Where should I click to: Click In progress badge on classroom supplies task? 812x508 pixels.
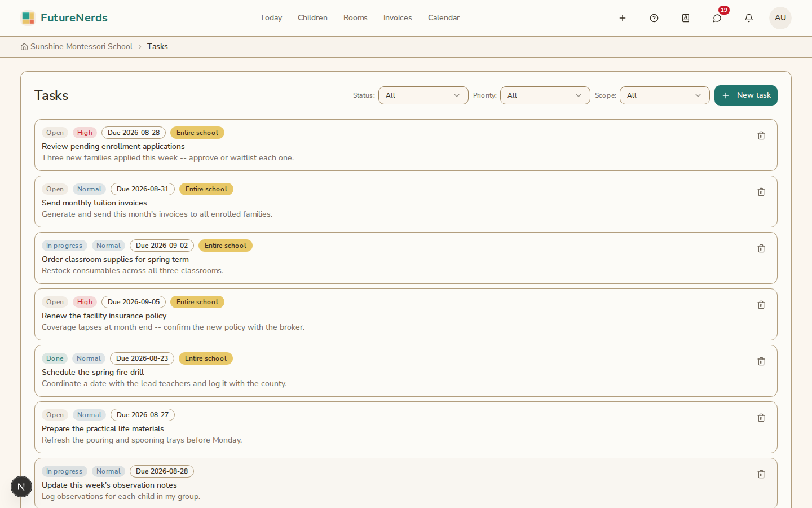point(64,246)
